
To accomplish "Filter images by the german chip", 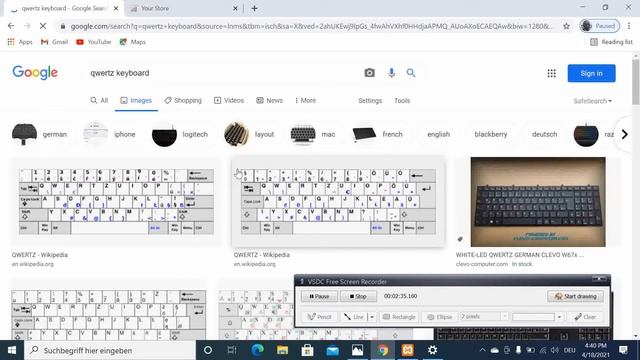I will pos(40,134).
